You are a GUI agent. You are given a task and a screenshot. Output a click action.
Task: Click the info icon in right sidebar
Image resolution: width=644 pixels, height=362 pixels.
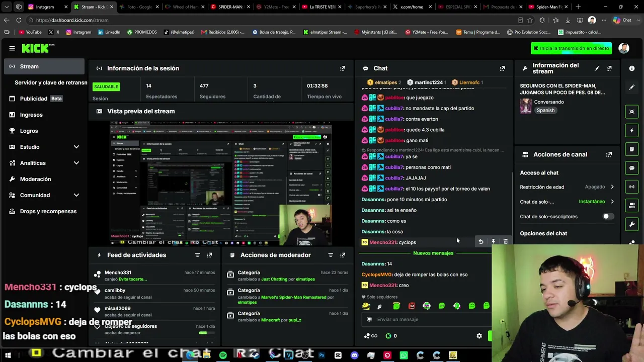[632, 68]
